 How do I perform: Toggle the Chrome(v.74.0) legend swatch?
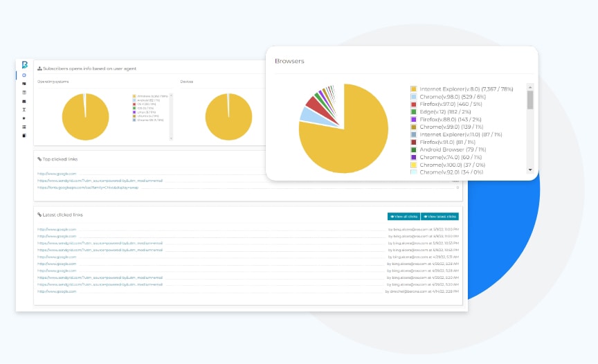click(x=413, y=157)
